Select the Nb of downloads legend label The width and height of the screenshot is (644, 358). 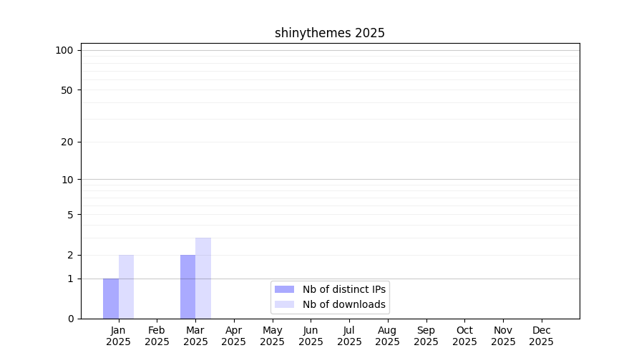point(344,304)
